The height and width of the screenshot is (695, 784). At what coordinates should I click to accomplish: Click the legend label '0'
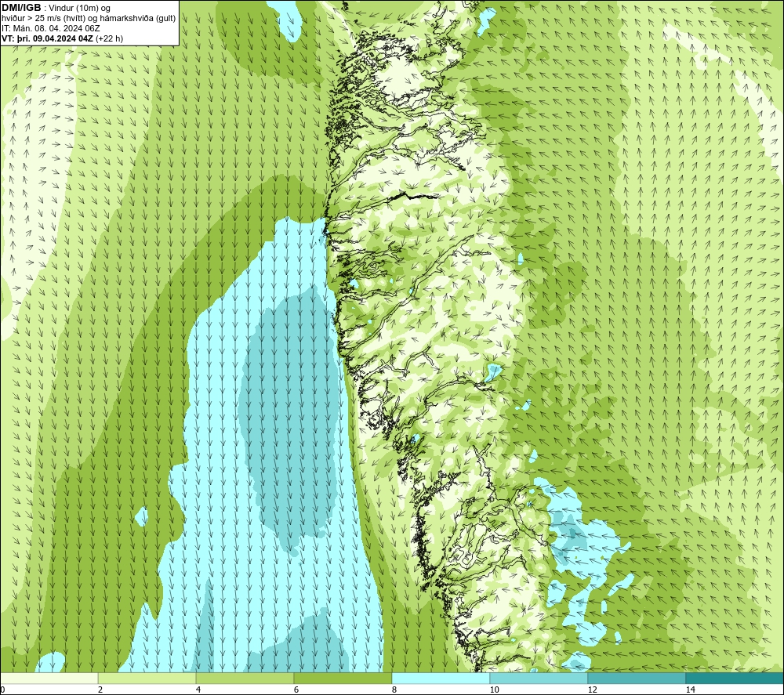2,690
